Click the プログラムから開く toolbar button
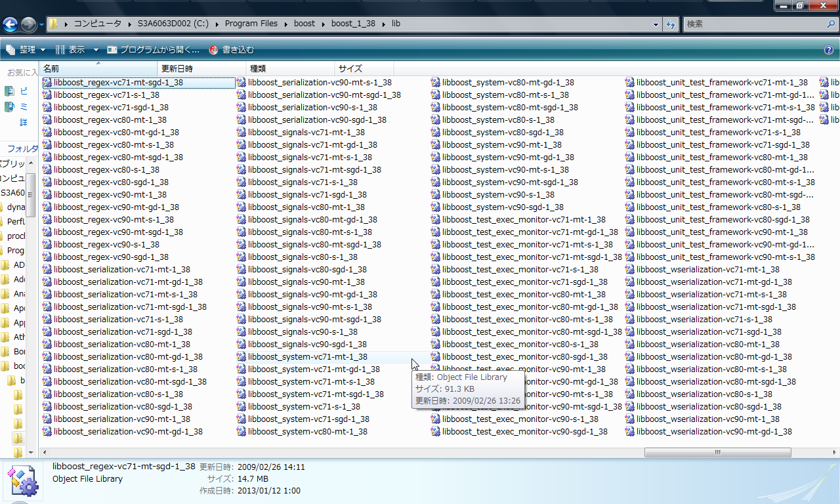840x504 pixels. [x=153, y=50]
